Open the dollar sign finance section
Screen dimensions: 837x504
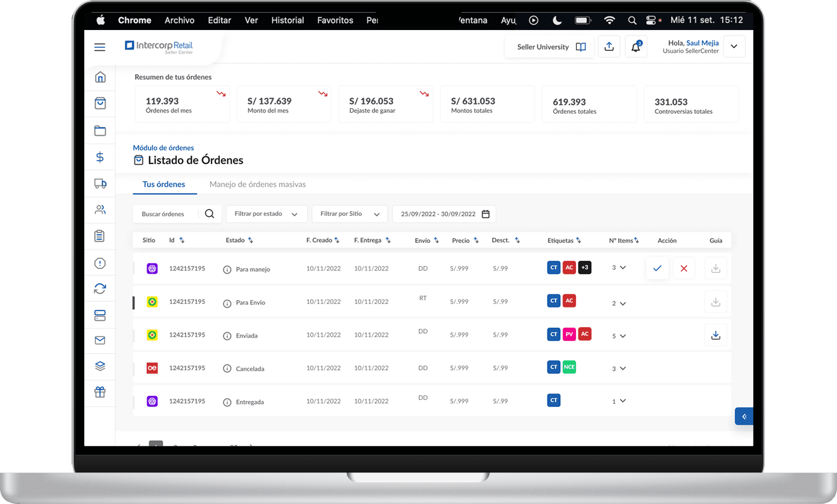pyautogui.click(x=100, y=157)
